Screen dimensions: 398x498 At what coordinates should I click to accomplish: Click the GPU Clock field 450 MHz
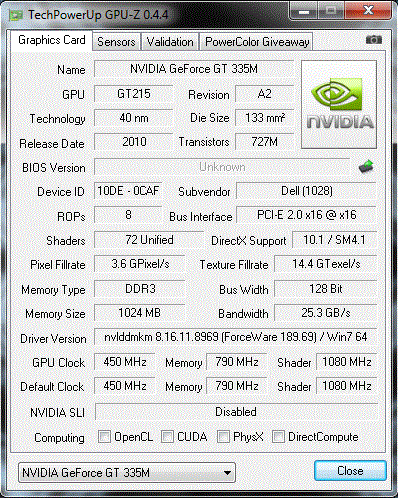click(x=125, y=362)
